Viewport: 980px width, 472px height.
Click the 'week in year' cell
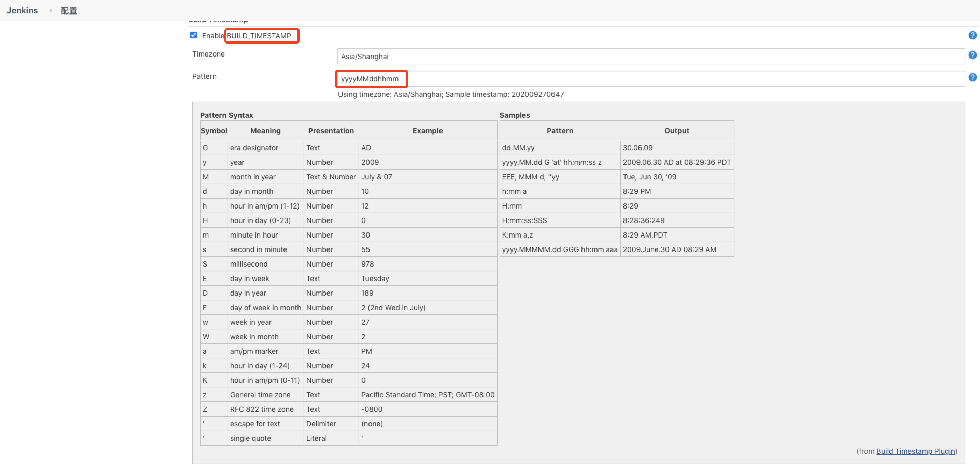pos(266,322)
